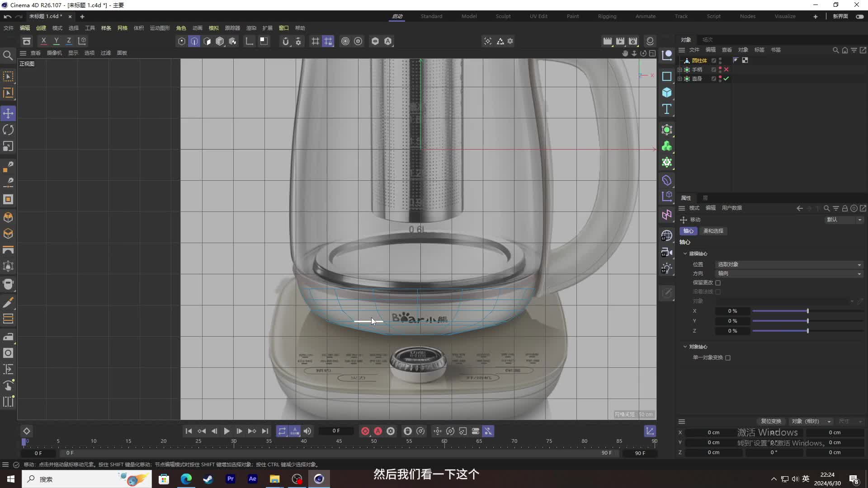Screen dimensions: 868x488
Task: Switch to points mode icon
Action: click(x=182, y=41)
